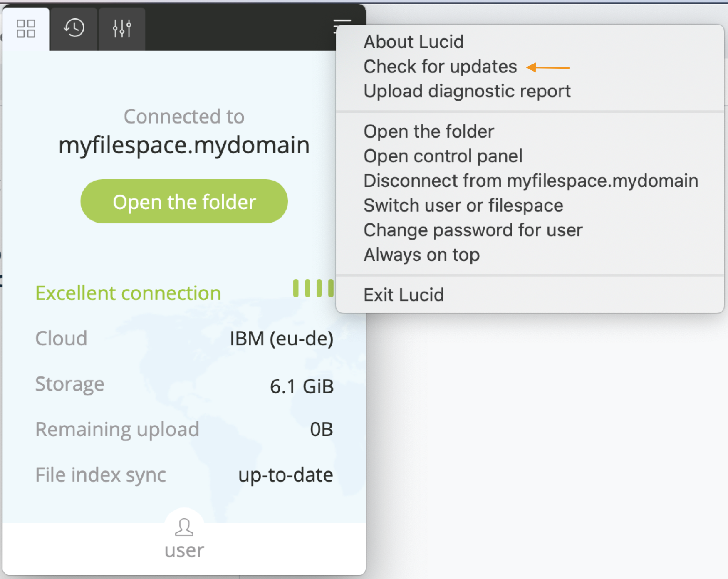
Task: Click the File index sync label
Action: coord(101,475)
